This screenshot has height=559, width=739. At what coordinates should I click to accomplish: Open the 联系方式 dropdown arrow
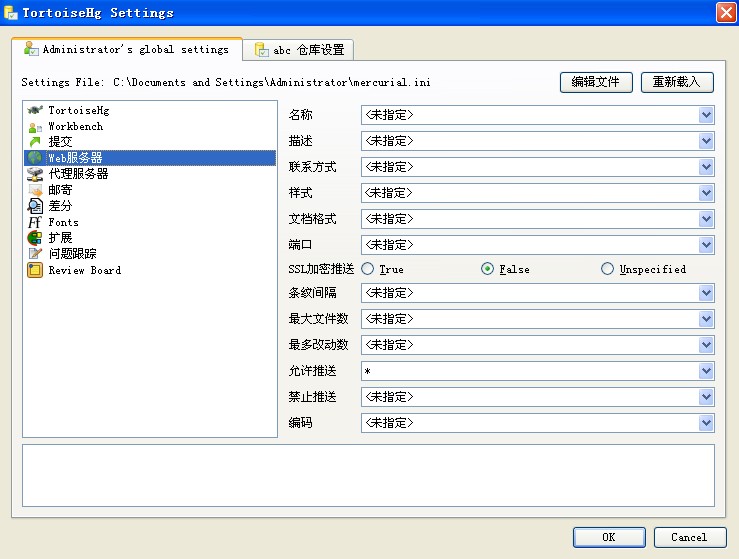click(x=706, y=167)
